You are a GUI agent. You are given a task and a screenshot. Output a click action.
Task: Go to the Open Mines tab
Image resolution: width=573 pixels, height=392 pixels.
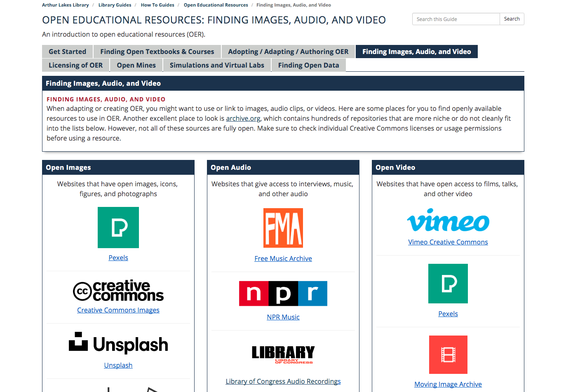[x=136, y=65]
